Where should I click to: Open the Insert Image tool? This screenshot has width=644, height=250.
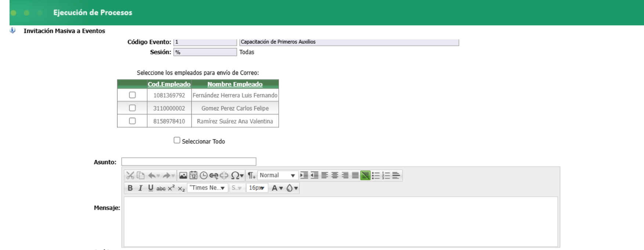(x=183, y=176)
